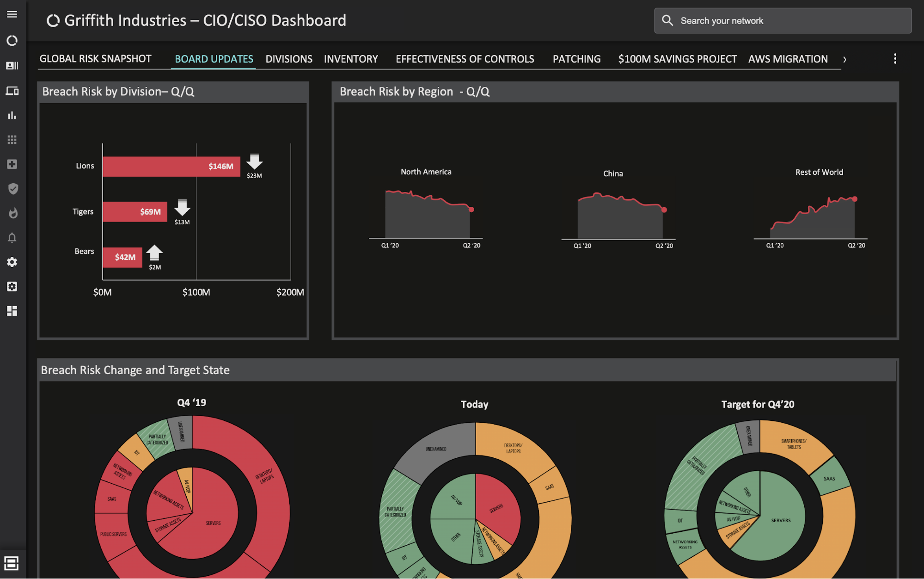Select AV/VOIP slice in Today inner pie
This screenshot has height=579, width=924.
455,499
